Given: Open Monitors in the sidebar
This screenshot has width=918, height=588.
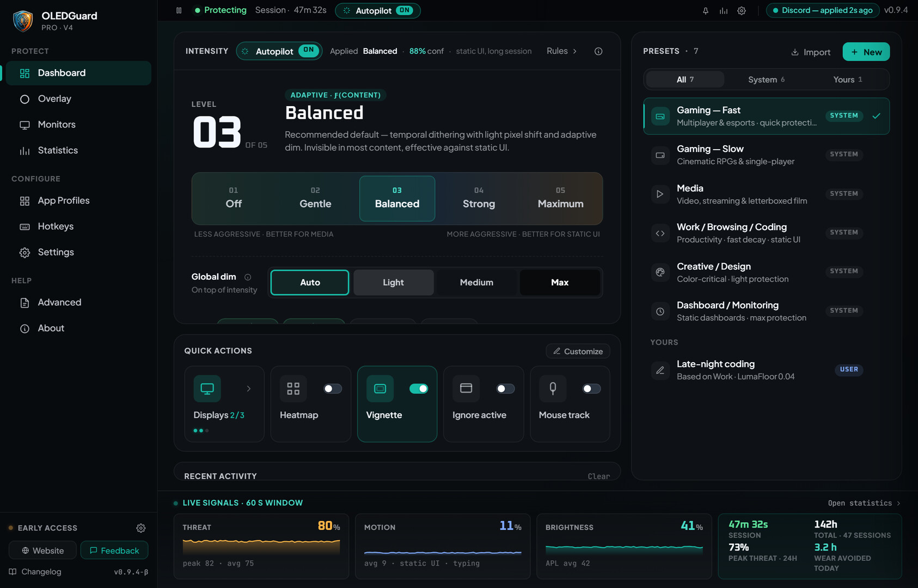Looking at the screenshot, I should pos(78,125).
